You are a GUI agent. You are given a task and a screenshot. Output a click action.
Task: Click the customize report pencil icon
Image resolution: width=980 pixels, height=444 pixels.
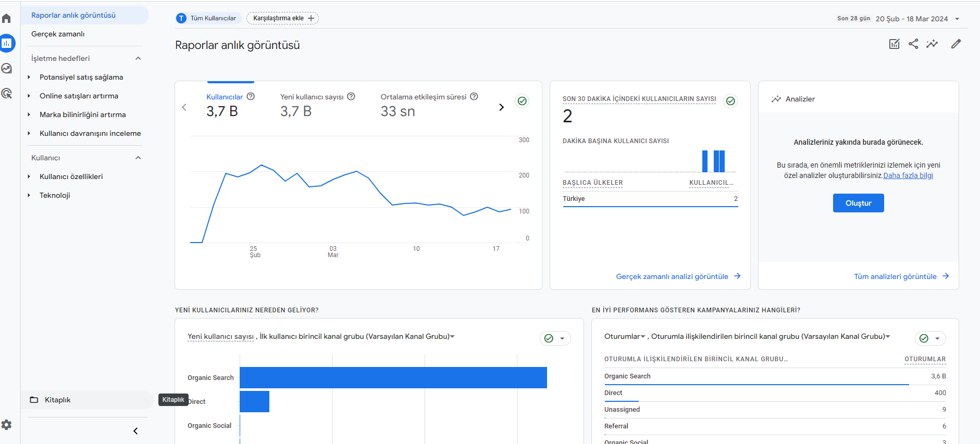click(x=956, y=44)
